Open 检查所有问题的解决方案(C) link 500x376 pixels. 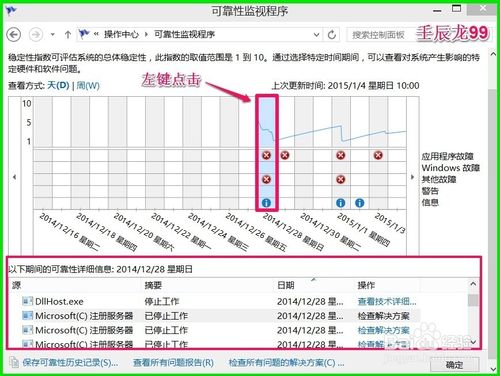[x=286, y=362]
